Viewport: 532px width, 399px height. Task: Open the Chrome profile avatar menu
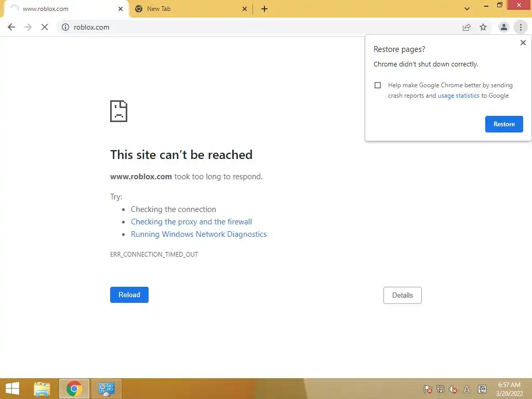[x=504, y=27]
